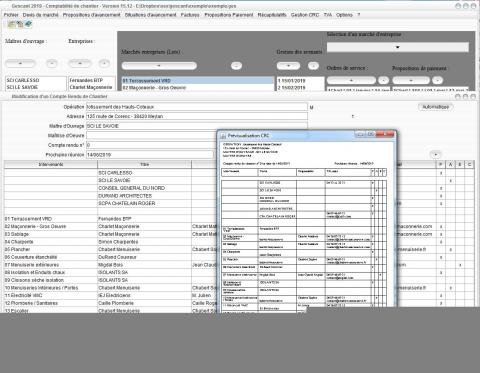Click the small round button under Entreprises

coord(104,63)
